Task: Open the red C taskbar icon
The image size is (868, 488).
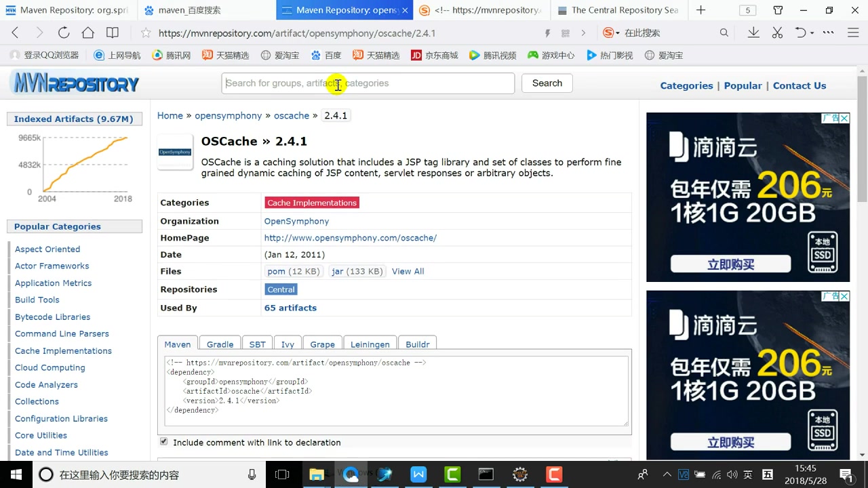Action: point(554,474)
